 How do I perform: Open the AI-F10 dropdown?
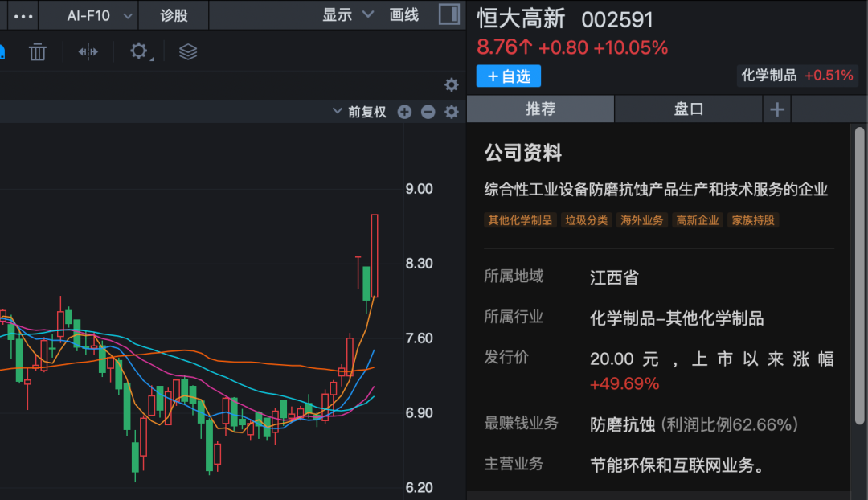[x=100, y=15]
